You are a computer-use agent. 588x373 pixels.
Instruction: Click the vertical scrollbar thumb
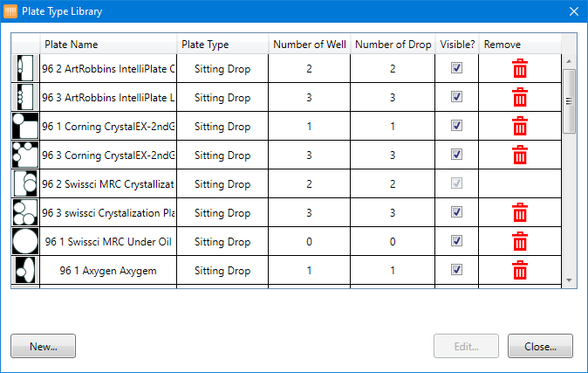[x=569, y=100]
